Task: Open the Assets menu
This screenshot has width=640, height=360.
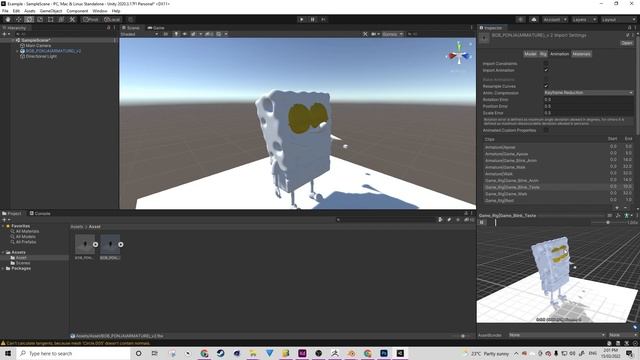Action: click(x=30, y=11)
